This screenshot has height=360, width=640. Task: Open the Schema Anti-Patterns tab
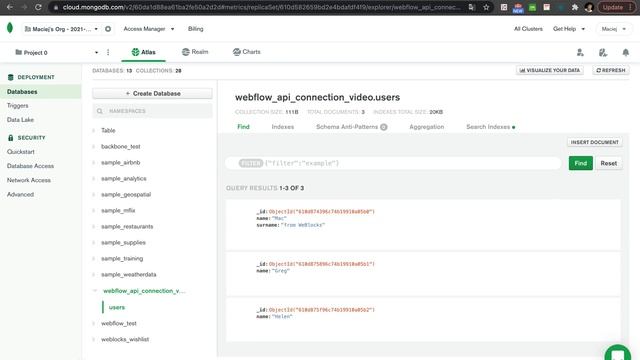point(351,127)
